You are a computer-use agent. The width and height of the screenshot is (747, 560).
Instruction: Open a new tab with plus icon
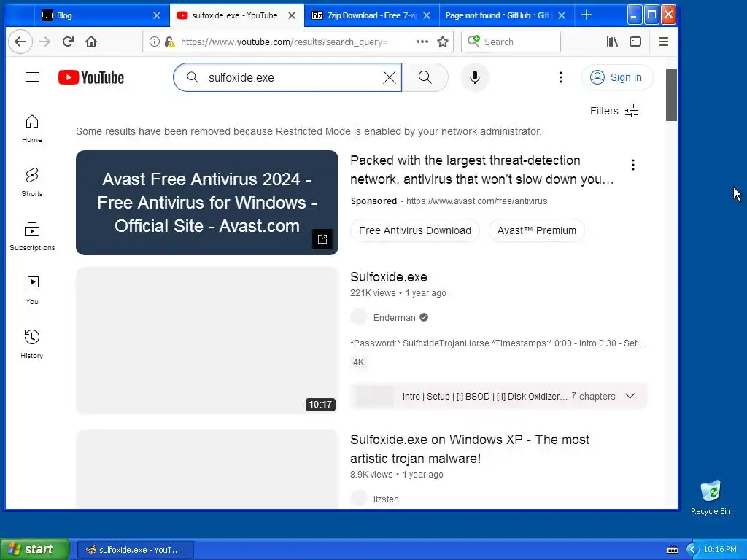[x=587, y=15]
